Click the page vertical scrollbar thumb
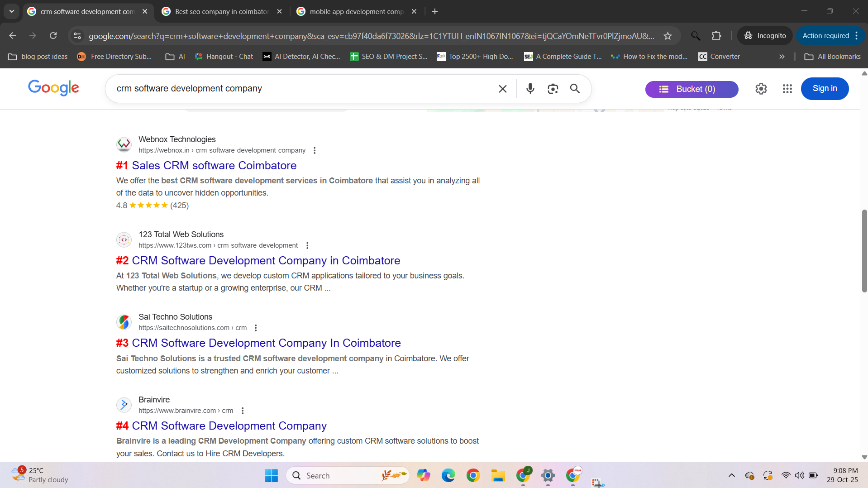This screenshot has width=868, height=488. pos(864,251)
